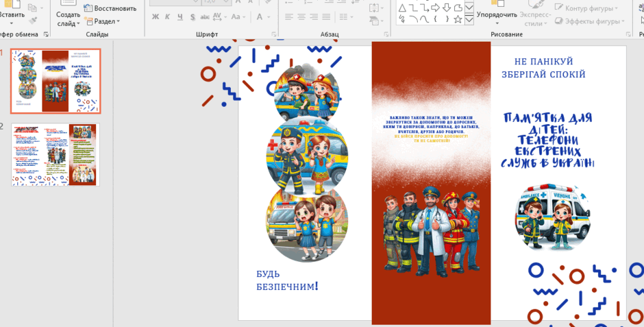Click the bold Ж formatting button
644x327 pixels.
coord(156,17)
